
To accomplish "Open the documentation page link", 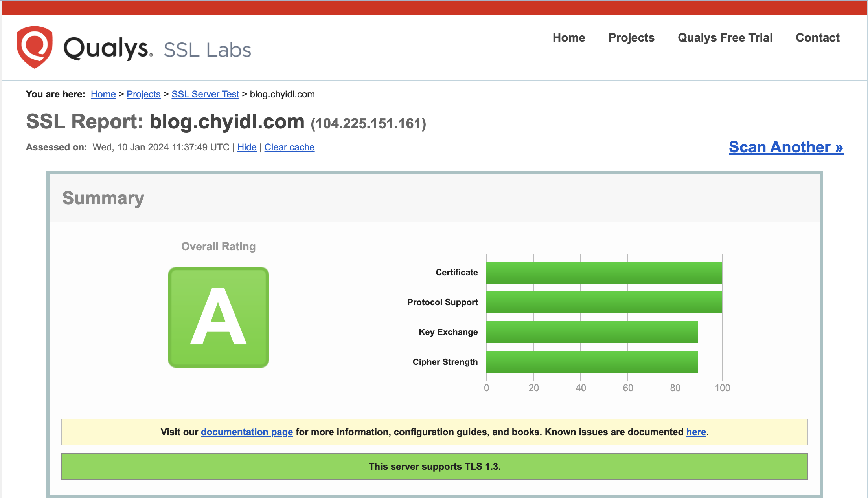I will pos(247,432).
